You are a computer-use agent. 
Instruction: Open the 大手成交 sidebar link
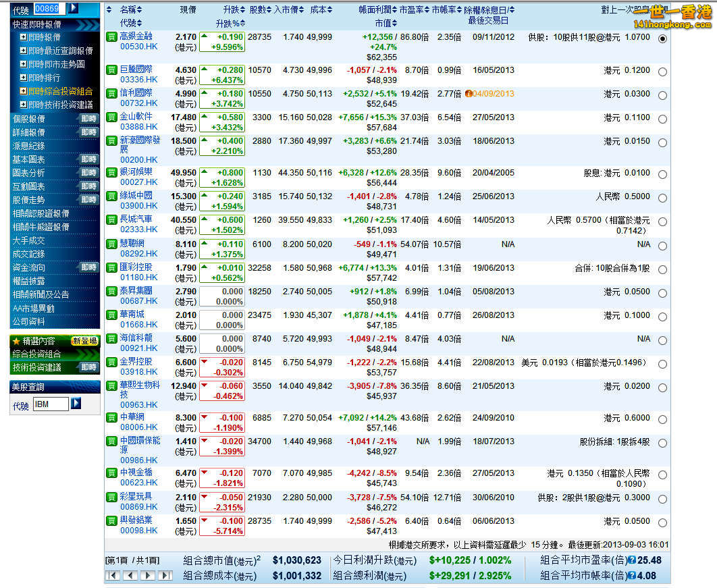click(29, 240)
